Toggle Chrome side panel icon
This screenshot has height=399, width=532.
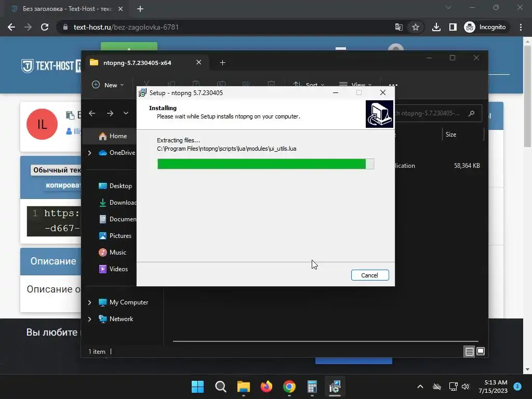pyautogui.click(x=453, y=27)
